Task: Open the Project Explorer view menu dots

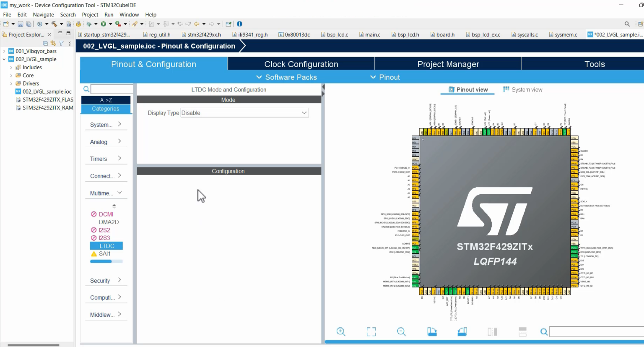Action: pyautogui.click(x=70, y=43)
